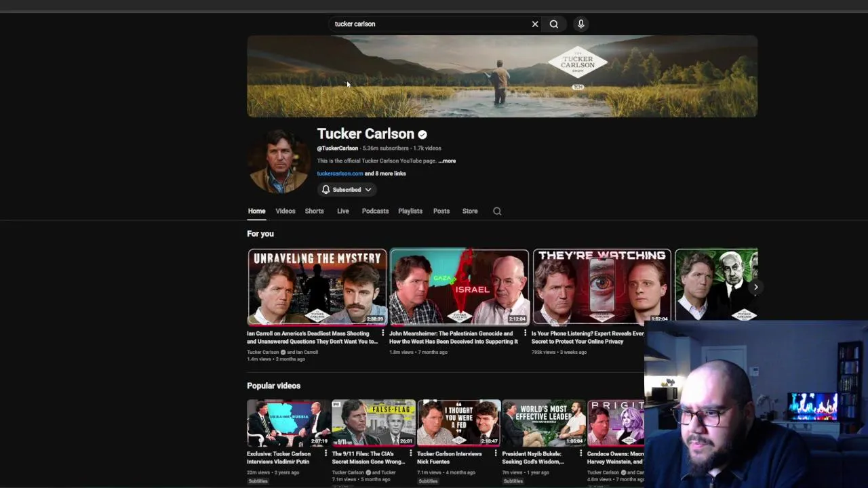Click the '1.7k videos' count
The width and height of the screenshot is (868, 488).
tap(427, 148)
